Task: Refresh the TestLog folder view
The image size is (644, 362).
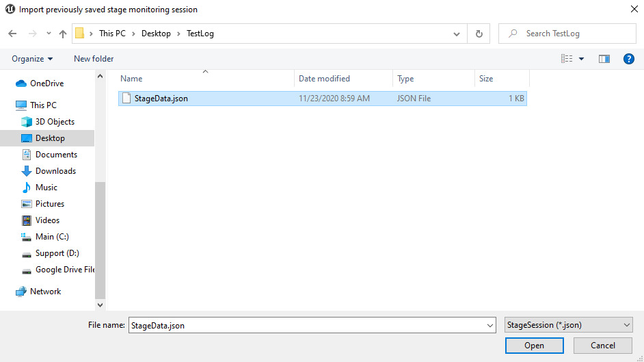Action: point(479,34)
